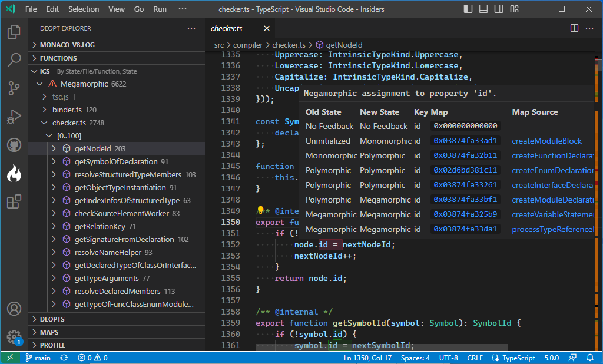
Task: Open the Manage gear icon
Action: [x=14, y=336]
